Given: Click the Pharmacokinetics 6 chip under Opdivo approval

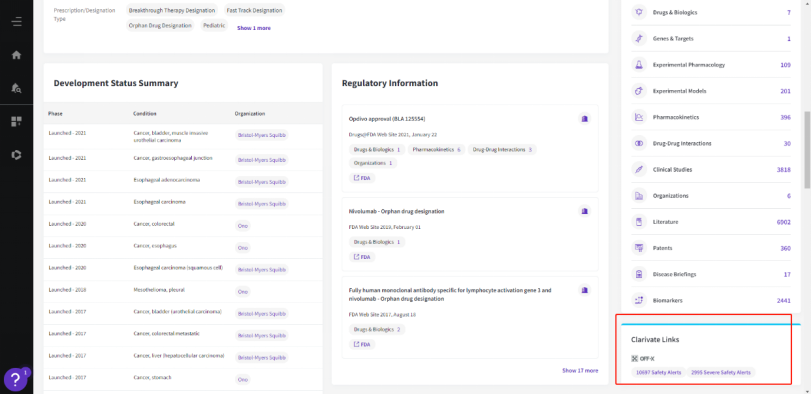Looking at the screenshot, I should pos(436,149).
